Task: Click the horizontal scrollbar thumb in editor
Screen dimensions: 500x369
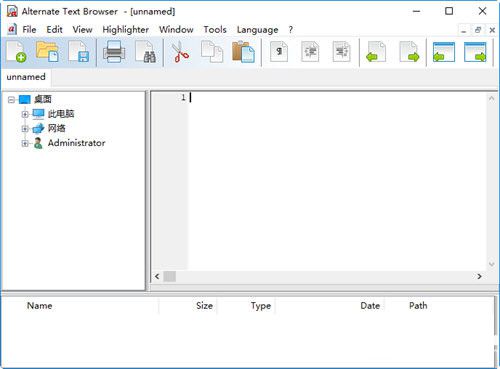Action: 170,276
